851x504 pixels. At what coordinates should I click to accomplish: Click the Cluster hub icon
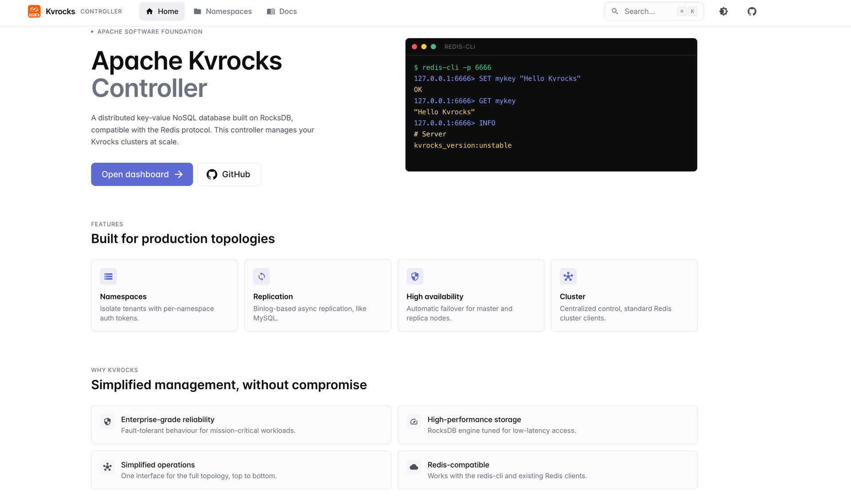click(x=568, y=277)
